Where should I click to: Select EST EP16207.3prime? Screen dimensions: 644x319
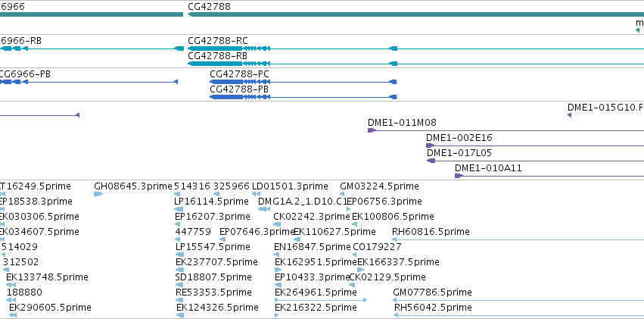pyautogui.click(x=213, y=217)
